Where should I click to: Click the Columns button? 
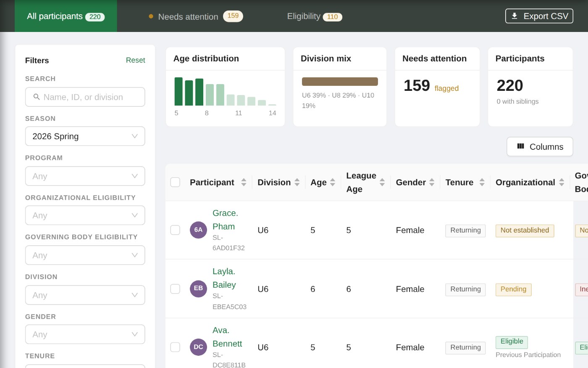(540, 146)
